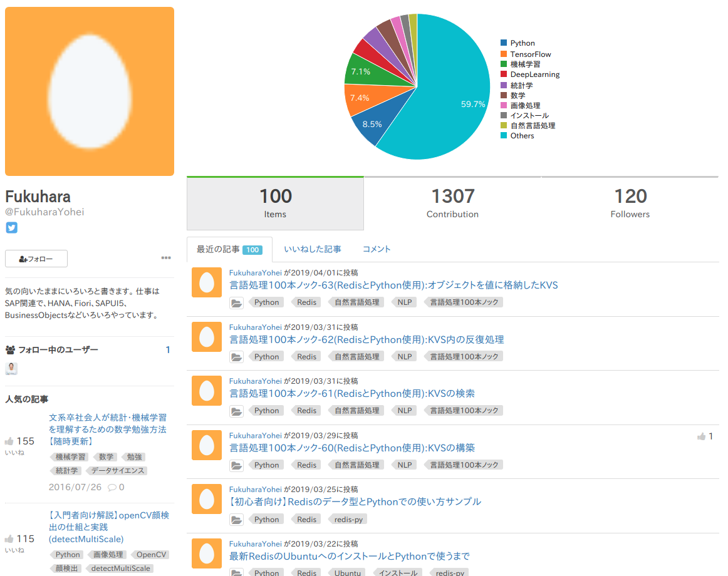Click folder icon in 言語処理100本ノック-62 row
728x576 pixels.
[236, 357]
